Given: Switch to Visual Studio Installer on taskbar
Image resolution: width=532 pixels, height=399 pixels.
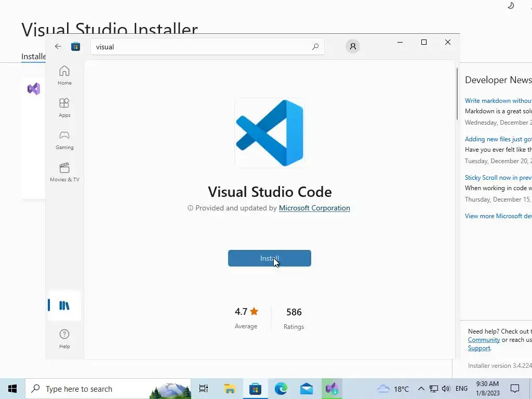Looking at the screenshot, I should point(332,389).
